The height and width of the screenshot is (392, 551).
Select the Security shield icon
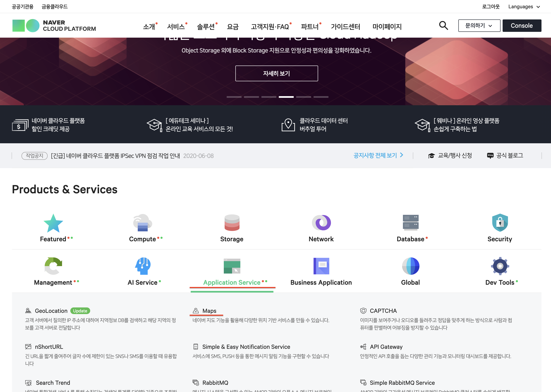point(500,223)
